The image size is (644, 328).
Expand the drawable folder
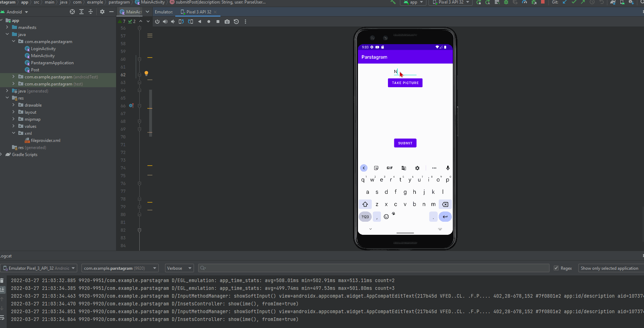pyautogui.click(x=13, y=105)
